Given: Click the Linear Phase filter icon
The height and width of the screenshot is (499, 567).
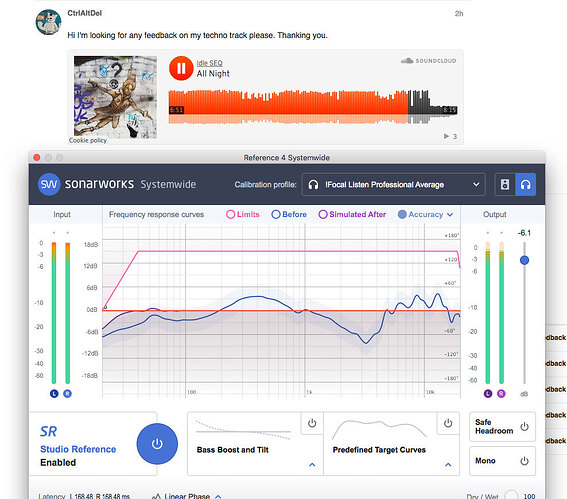Looking at the screenshot, I should click(x=156, y=496).
